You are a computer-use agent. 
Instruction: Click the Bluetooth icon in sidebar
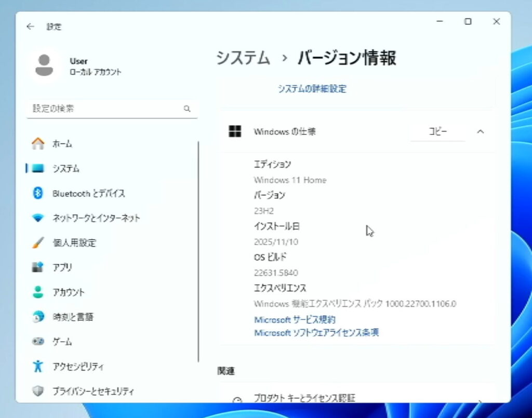pos(38,193)
